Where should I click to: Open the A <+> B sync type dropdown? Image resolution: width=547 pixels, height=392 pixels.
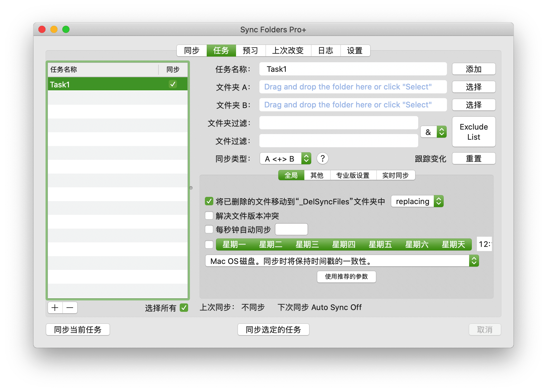click(285, 159)
